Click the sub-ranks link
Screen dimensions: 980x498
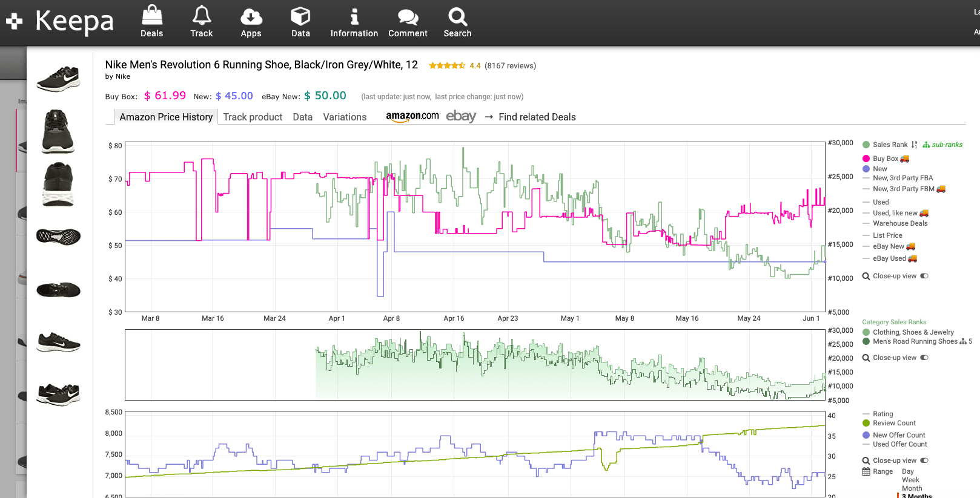[x=947, y=145]
